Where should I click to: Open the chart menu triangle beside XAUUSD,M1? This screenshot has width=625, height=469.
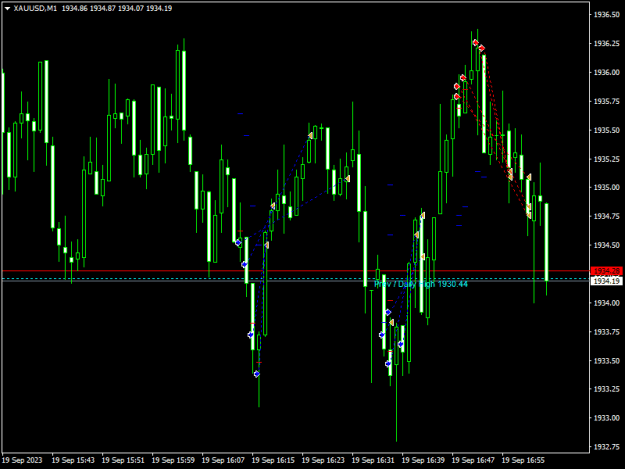coord(7,8)
